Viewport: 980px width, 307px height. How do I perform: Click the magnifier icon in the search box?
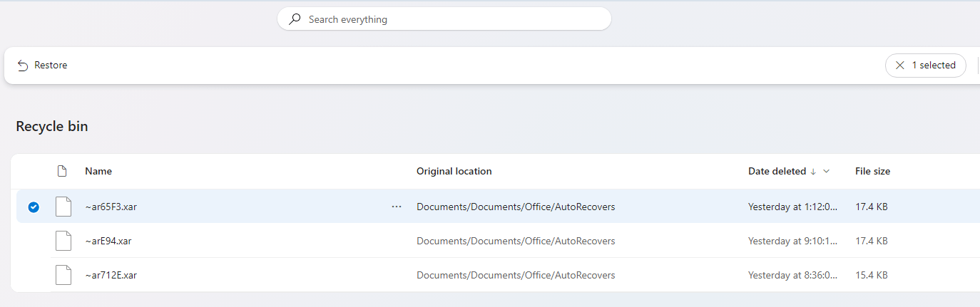[x=295, y=19]
